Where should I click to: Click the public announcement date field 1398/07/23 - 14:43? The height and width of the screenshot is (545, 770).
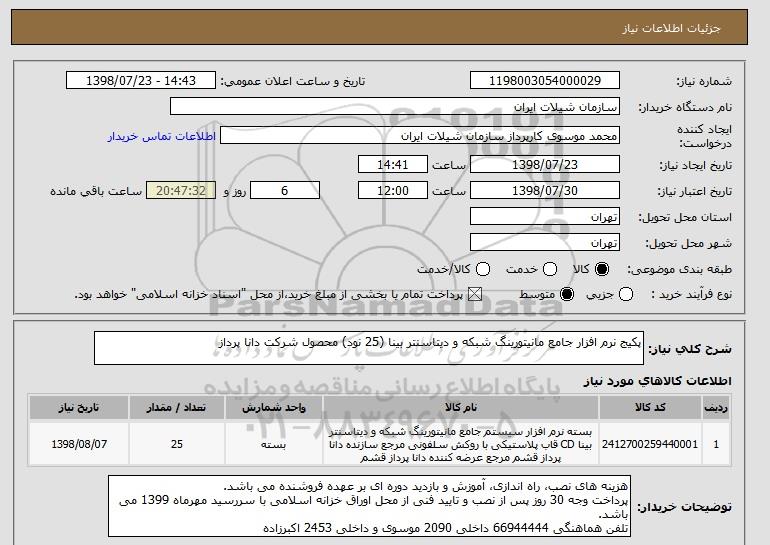(x=141, y=81)
